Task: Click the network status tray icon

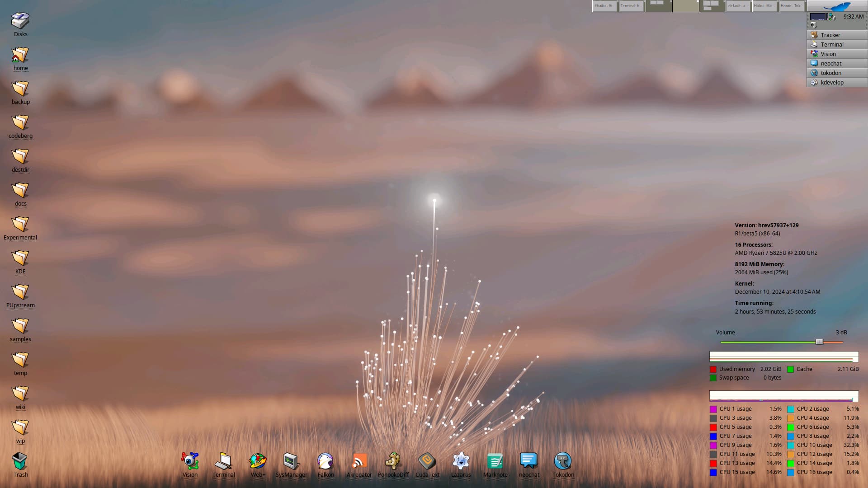Action: tap(832, 17)
